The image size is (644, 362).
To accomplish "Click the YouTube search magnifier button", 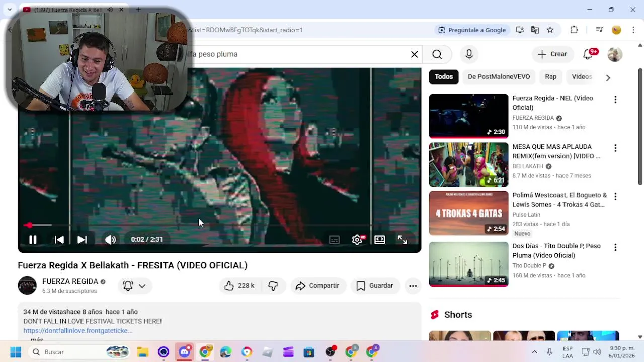I will pos(437,54).
